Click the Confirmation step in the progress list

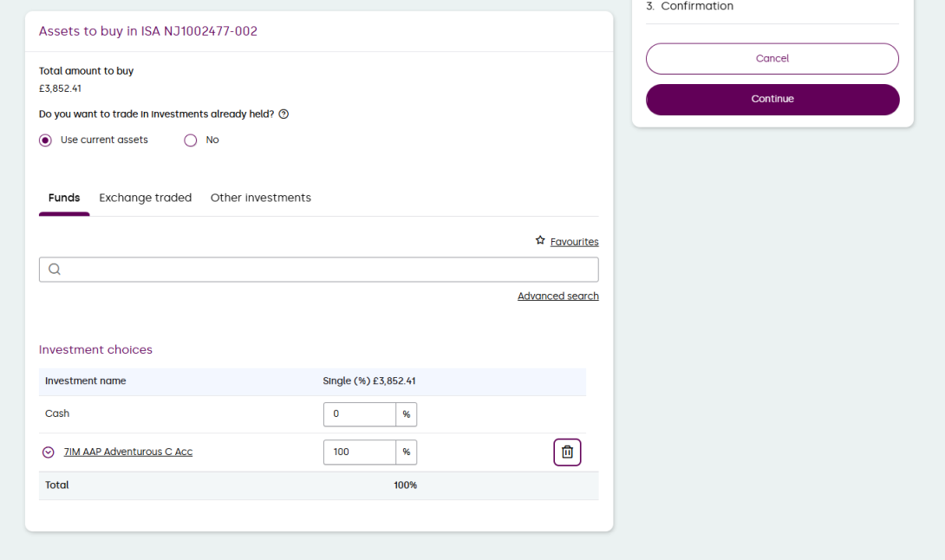[x=696, y=7]
